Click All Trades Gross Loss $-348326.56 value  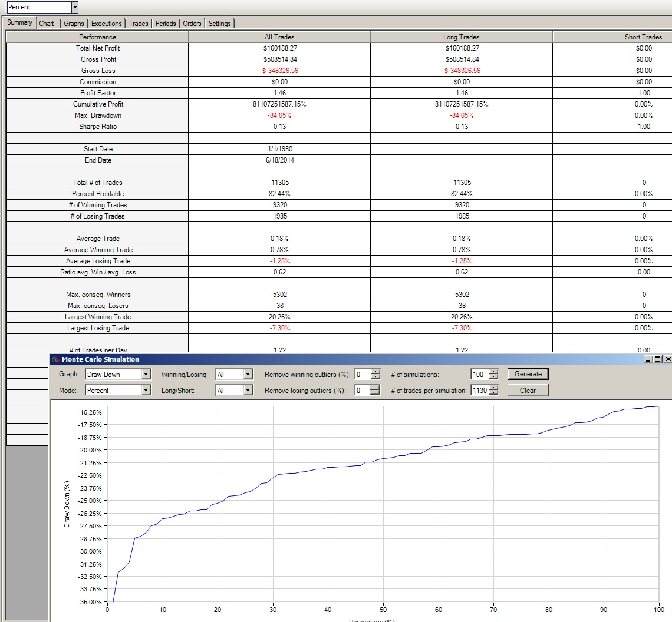tap(280, 70)
